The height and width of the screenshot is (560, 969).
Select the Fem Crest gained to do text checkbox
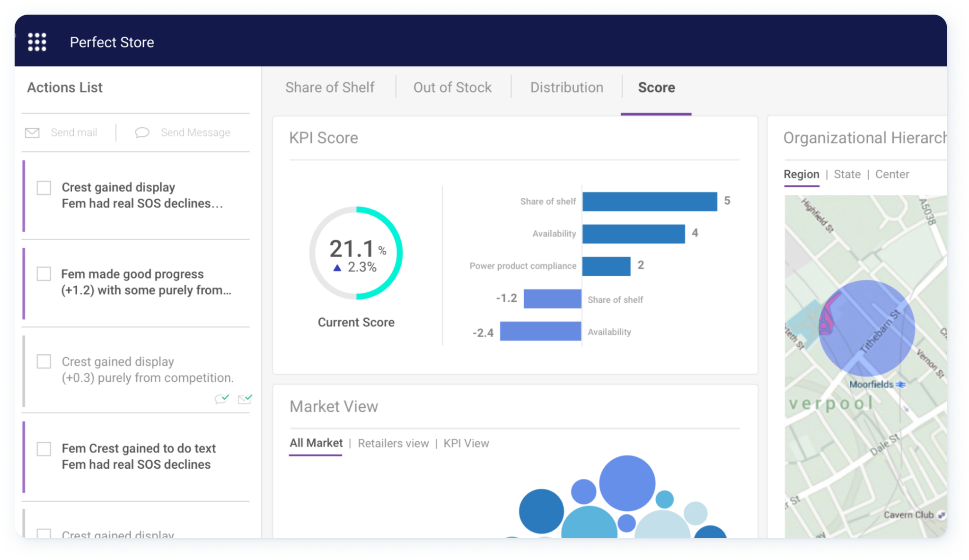coord(44,448)
